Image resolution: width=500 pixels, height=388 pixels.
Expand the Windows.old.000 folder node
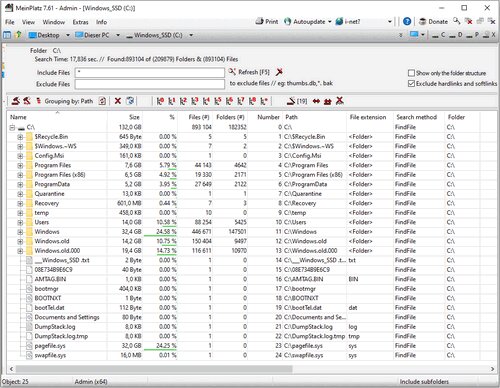20,251
